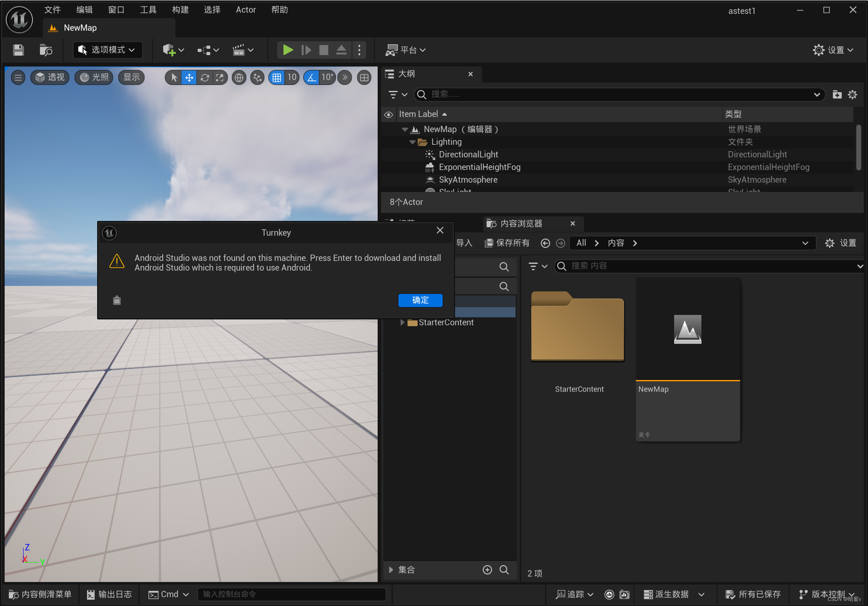Toggle grid snapping in the viewport
This screenshot has height=606, width=868.
pyautogui.click(x=276, y=77)
